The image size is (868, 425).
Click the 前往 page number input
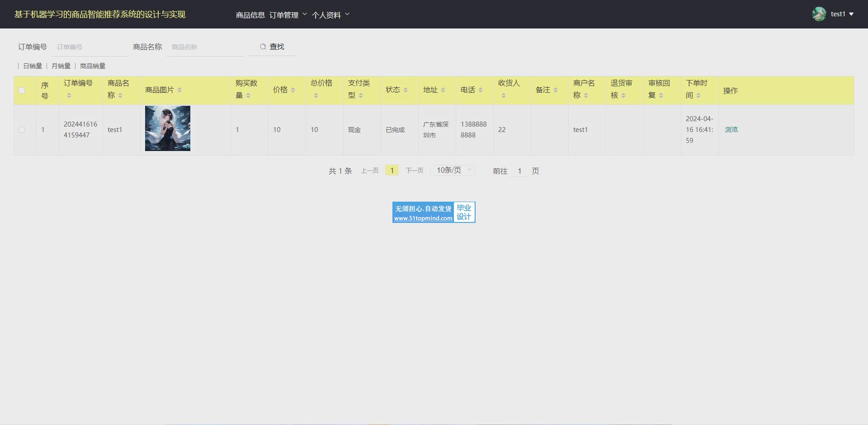tap(520, 171)
